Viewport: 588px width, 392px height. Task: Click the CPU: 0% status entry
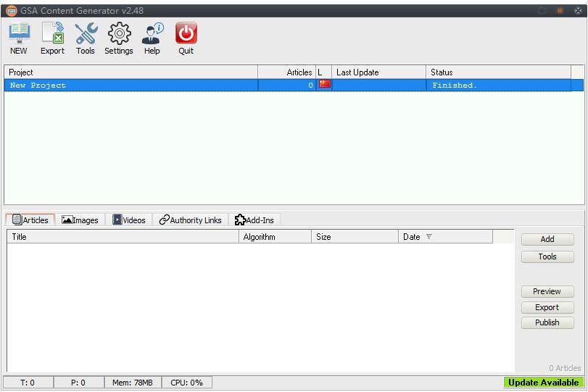point(187,383)
